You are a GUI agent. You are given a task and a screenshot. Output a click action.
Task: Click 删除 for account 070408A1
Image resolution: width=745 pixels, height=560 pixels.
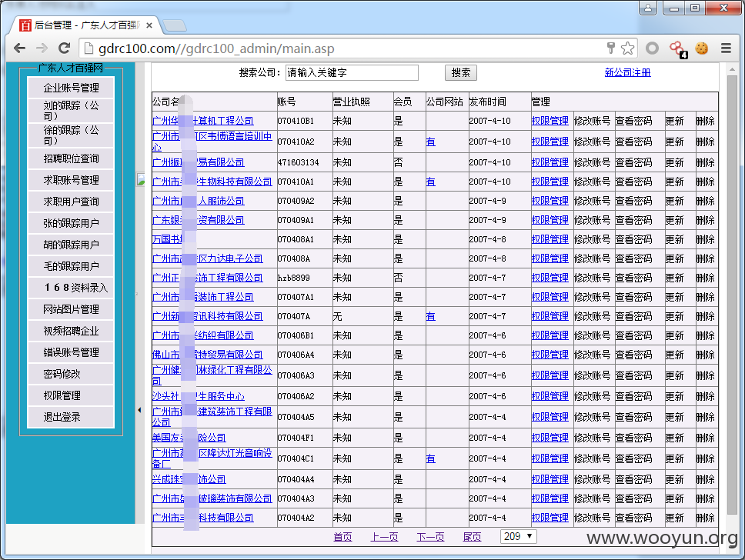click(706, 239)
